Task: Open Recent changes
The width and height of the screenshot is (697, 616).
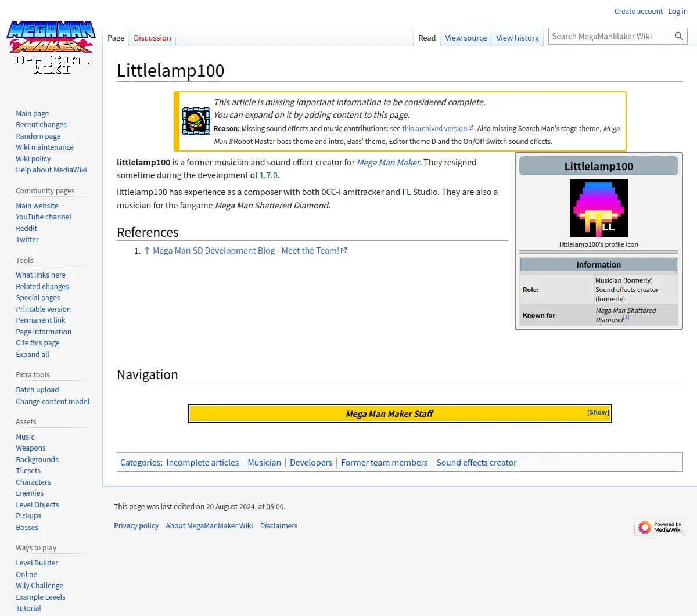Action: (x=41, y=124)
